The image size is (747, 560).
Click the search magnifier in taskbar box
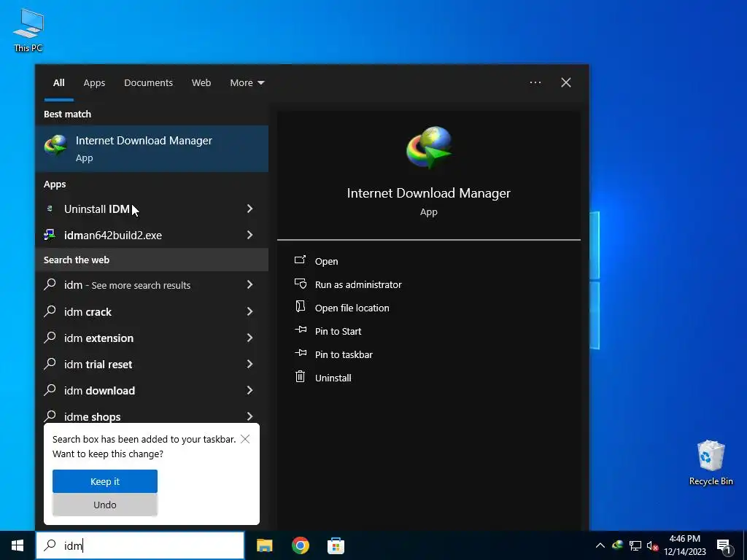click(50, 545)
